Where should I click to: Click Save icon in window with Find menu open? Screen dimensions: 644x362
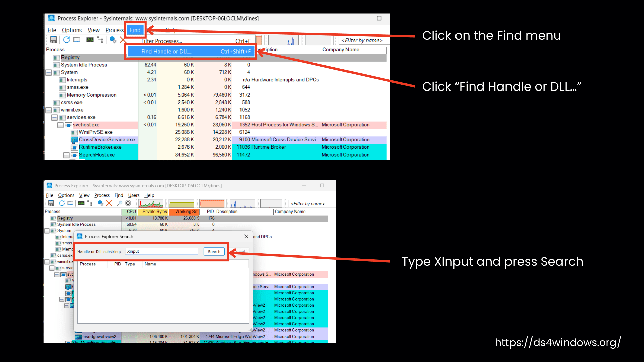53,40
